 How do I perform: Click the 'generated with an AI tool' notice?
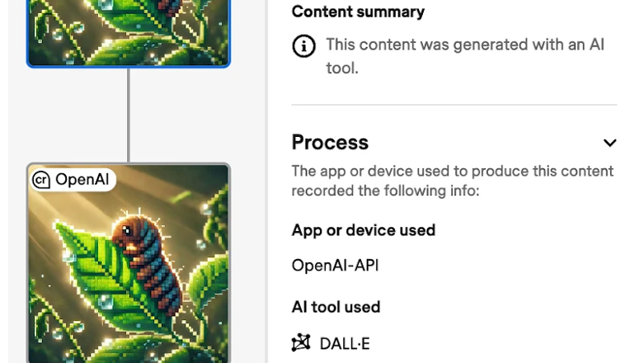pyautogui.click(x=464, y=56)
